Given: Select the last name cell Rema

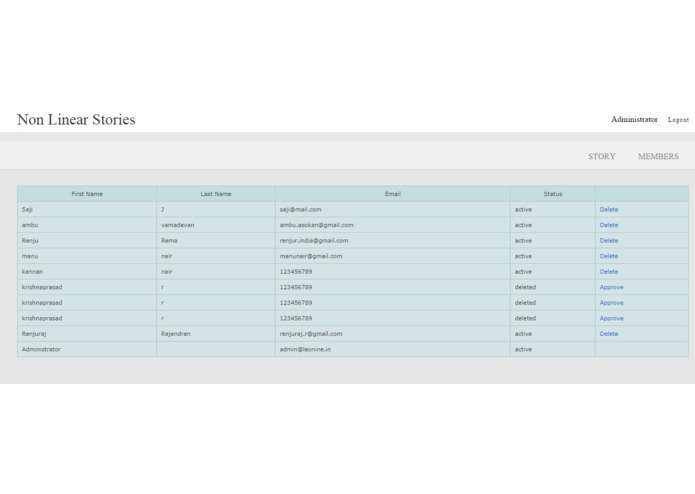Looking at the screenshot, I should click(216, 241).
